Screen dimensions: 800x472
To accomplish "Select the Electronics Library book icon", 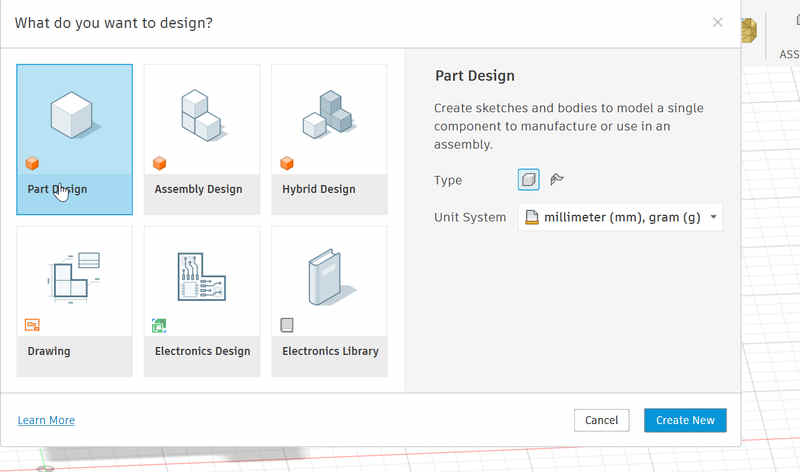I will pyautogui.click(x=328, y=277).
